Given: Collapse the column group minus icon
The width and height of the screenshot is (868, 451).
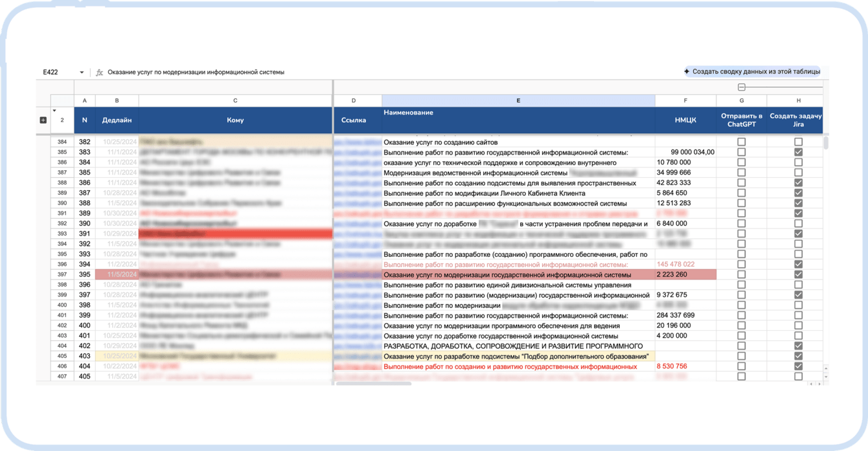Looking at the screenshot, I should [x=742, y=87].
